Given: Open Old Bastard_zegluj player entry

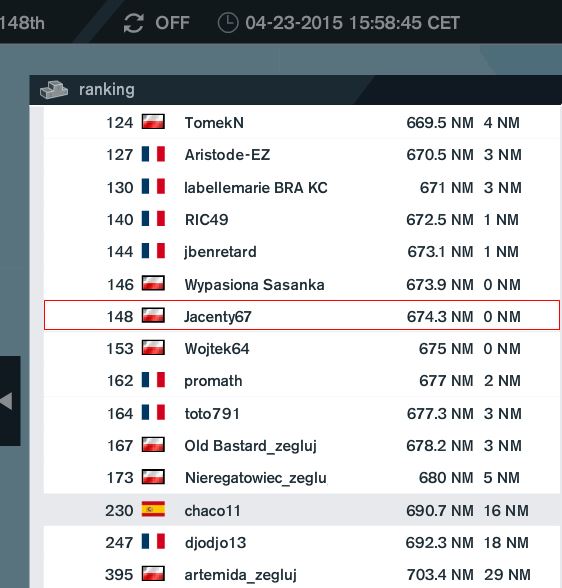Looking at the screenshot, I should click(250, 446).
